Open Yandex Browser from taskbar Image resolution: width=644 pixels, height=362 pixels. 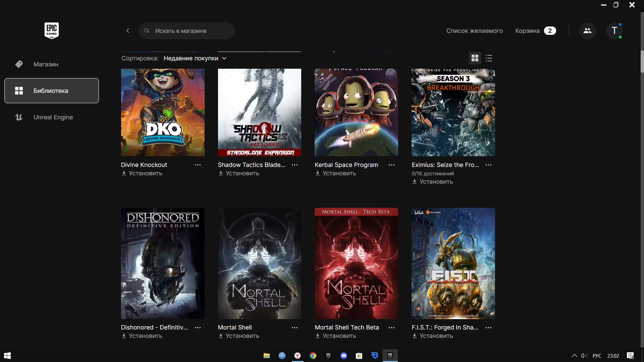pos(298,356)
